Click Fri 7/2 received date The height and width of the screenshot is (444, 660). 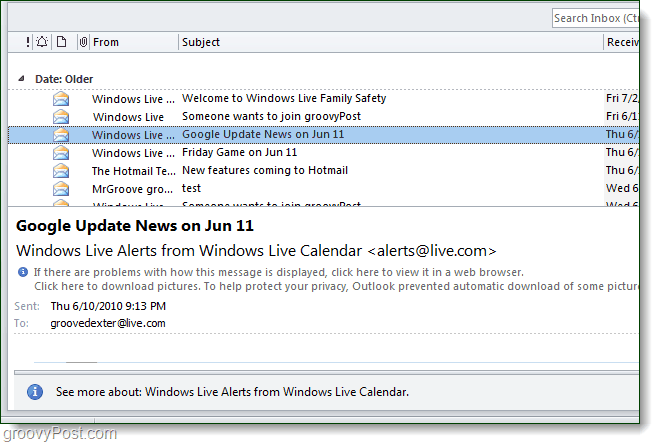point(622,98)
